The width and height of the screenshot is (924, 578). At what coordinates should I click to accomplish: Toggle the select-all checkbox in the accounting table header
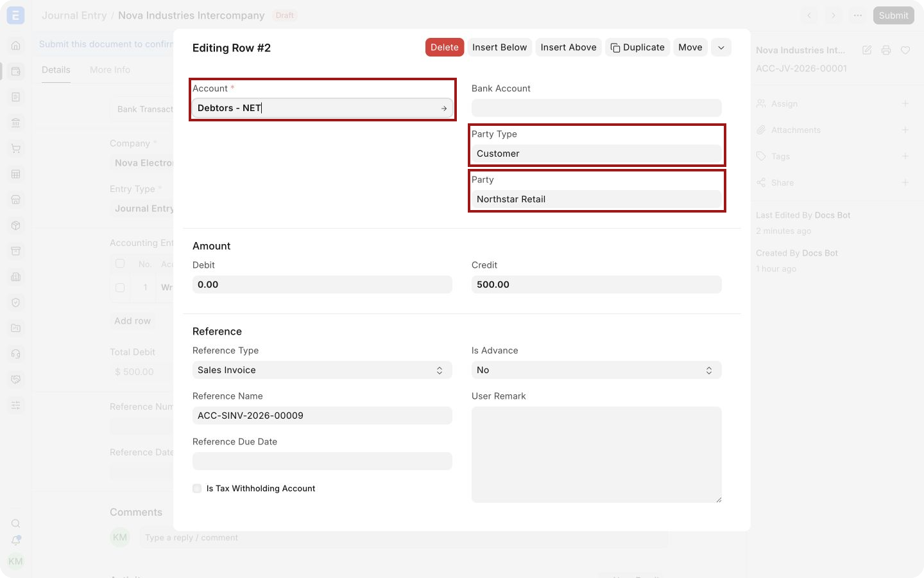click(120, 263)
